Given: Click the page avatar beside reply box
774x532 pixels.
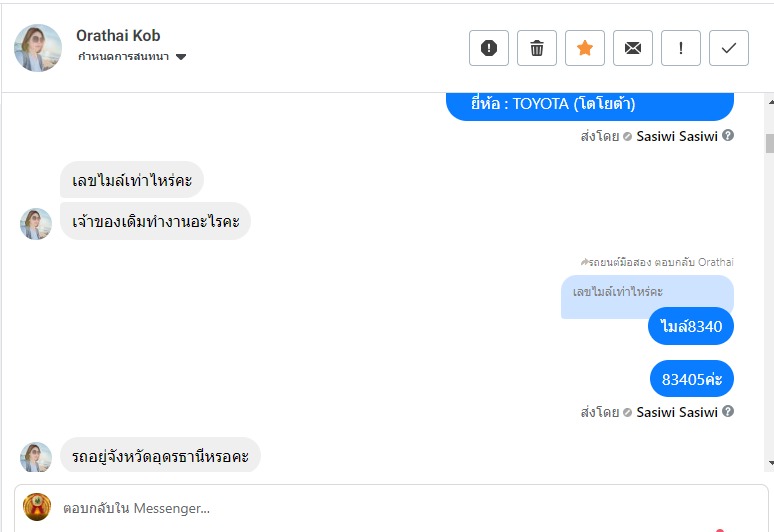Looking at the screenshot, I should point(37,507).
